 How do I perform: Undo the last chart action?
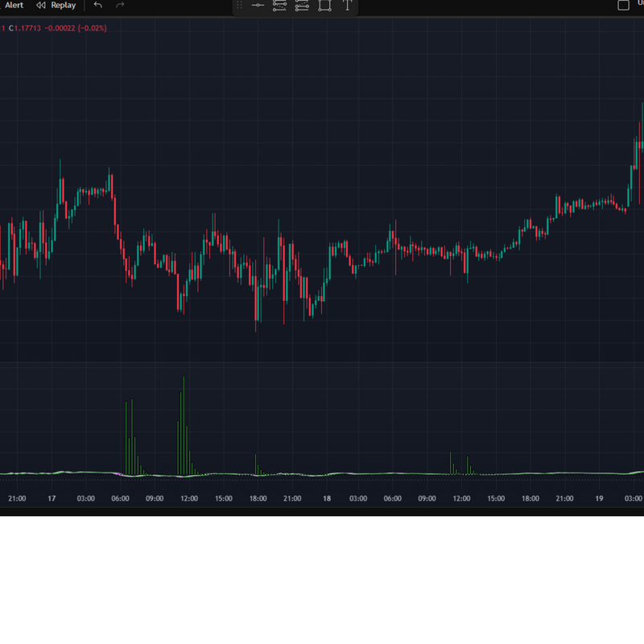coord(97,6)
